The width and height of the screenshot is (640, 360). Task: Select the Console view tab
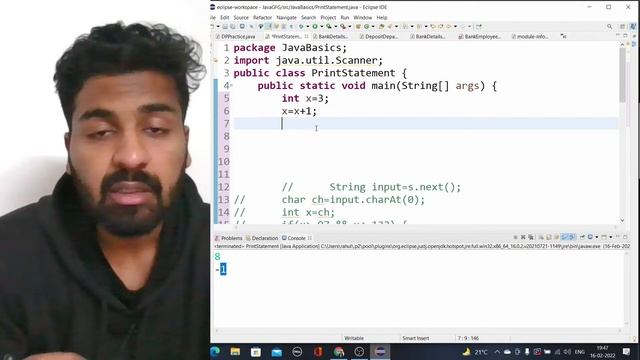[293, 238]
